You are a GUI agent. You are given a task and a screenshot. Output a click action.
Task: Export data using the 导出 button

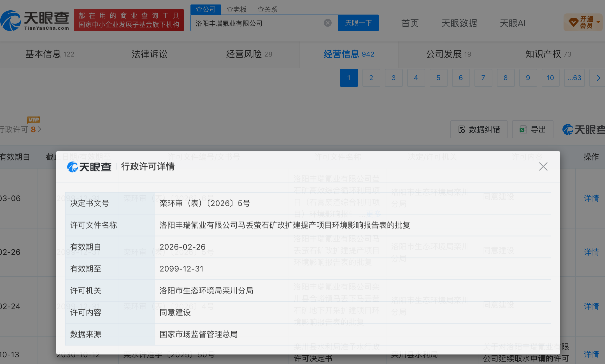point(532,129)
